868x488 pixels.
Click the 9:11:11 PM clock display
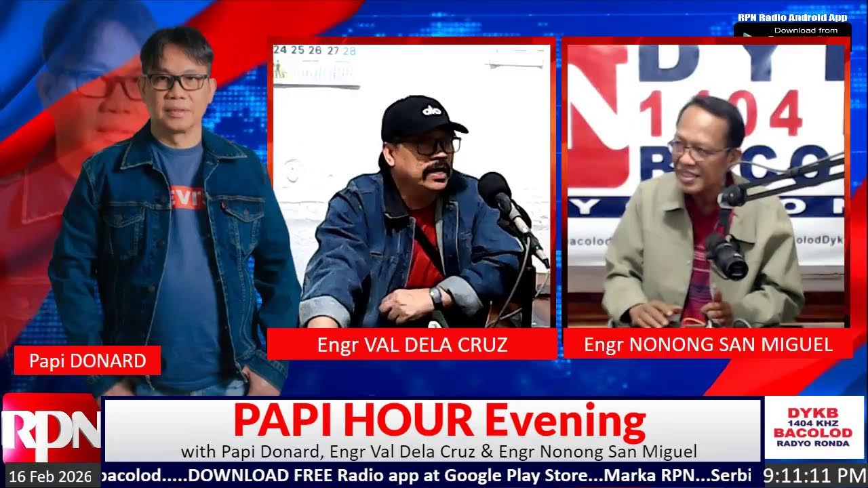pyautogui.click(x=813, y=474)
